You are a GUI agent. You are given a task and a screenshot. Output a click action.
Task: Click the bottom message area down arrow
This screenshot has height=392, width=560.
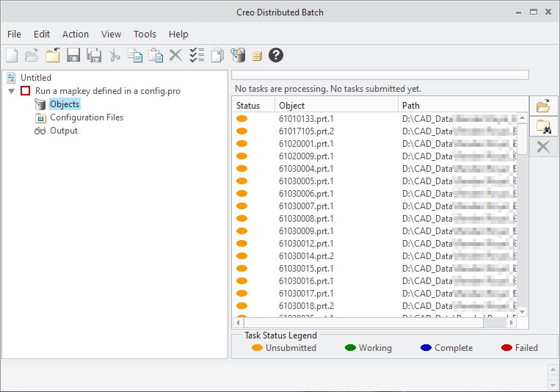pos(553,385)
